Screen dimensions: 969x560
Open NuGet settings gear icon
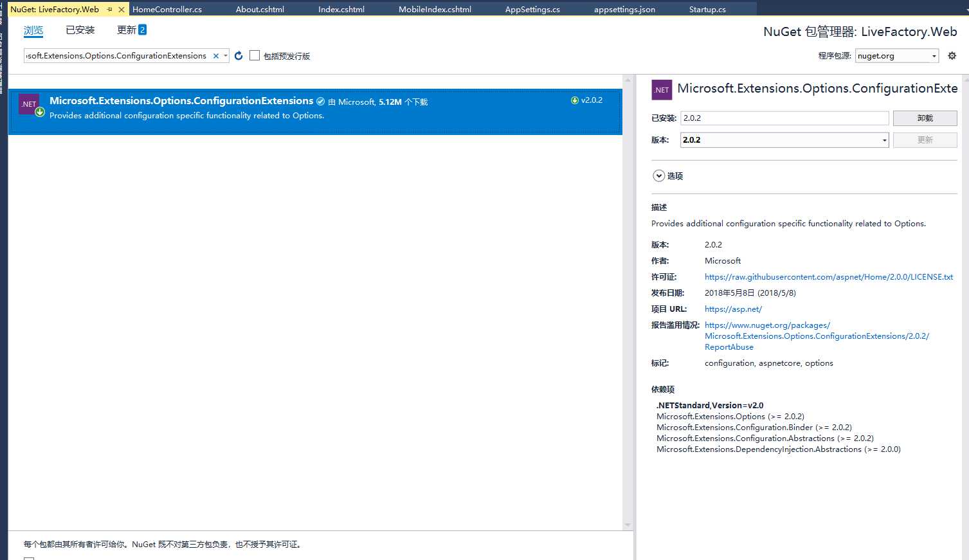pyautogui.click(x=952, y=56)
